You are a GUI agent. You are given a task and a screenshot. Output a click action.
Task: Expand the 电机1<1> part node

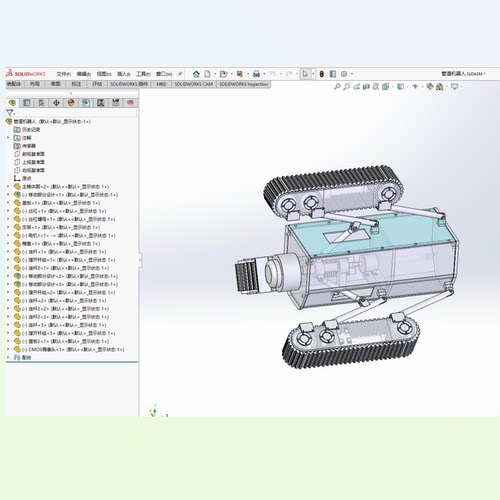tap(8, 235)
